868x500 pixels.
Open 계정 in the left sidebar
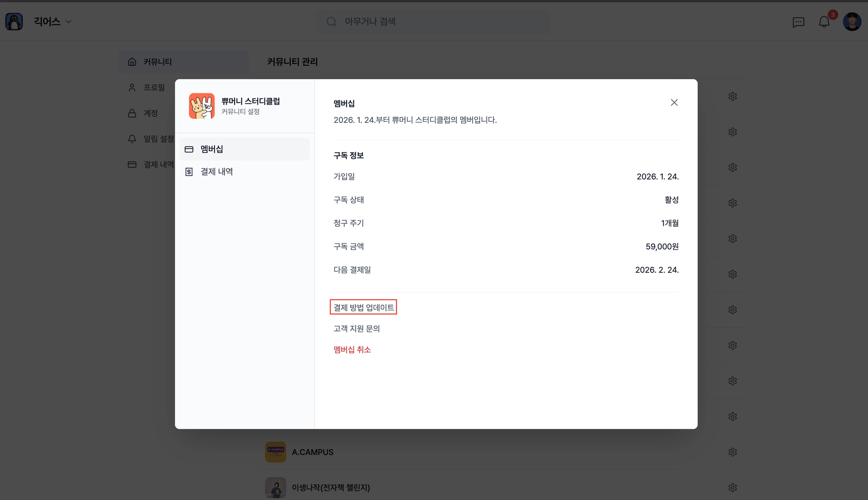(x=150, y=113)
